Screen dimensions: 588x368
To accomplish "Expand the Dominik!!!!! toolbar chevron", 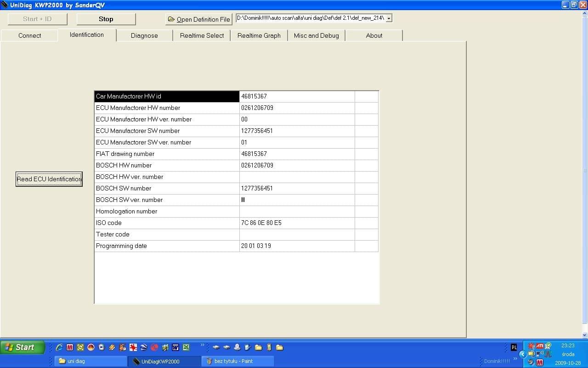I will [x=515, y=358].
